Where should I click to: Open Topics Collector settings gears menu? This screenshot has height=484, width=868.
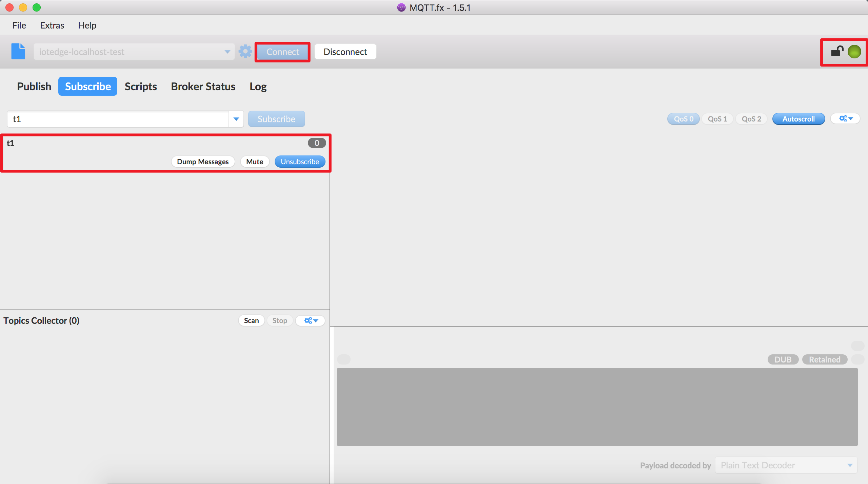[x=311, y=320]
